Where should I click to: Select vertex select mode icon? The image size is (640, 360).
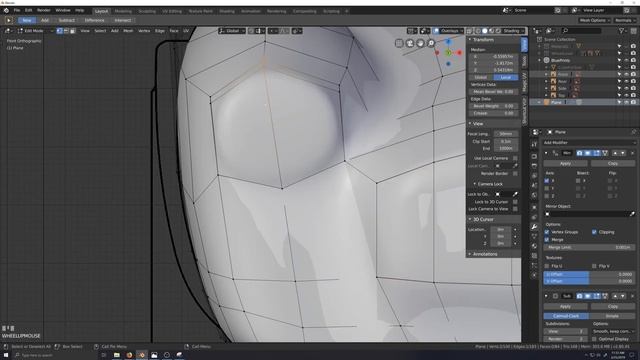60,31
